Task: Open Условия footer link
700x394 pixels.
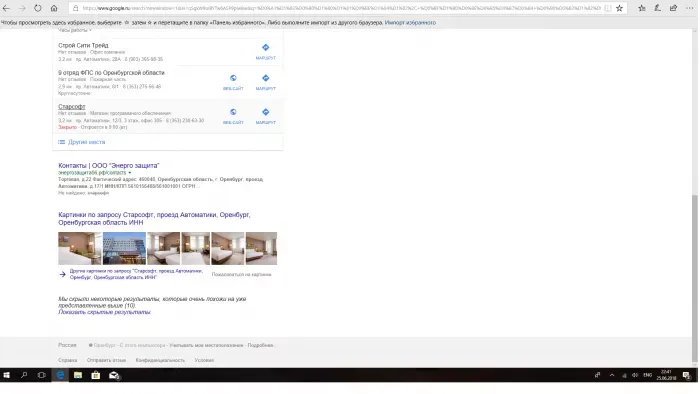Action: (204, 360)
